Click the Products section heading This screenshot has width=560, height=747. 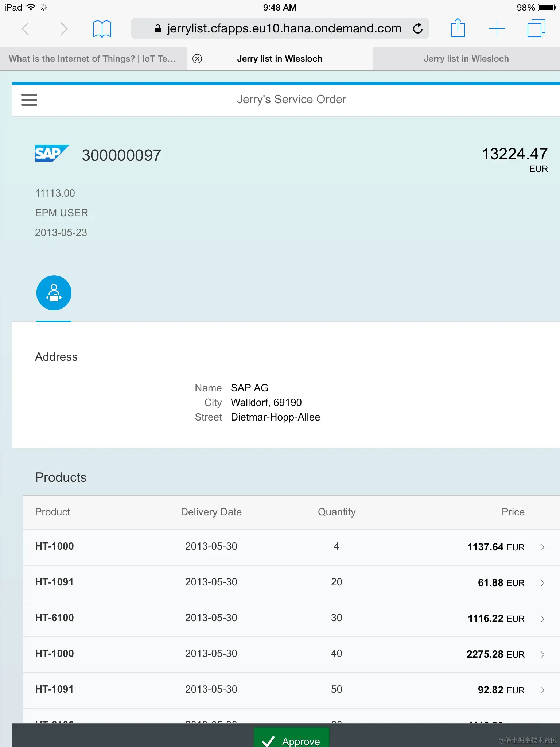tap(61, 477)
